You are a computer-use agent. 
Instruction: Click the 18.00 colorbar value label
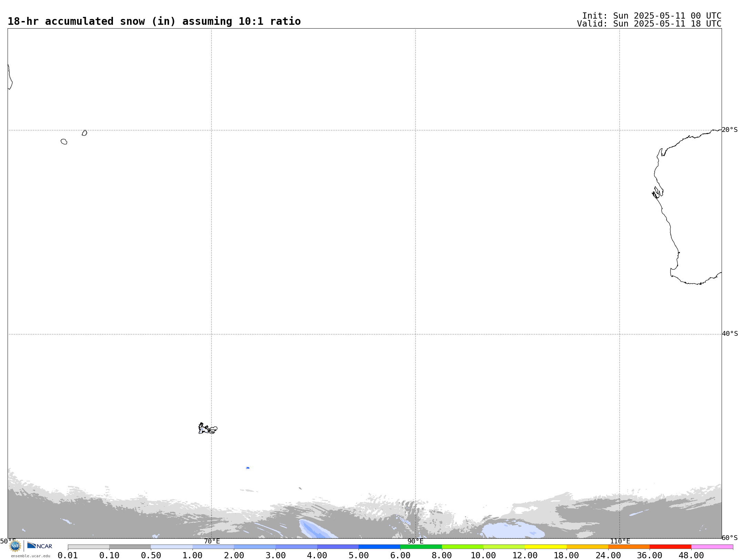566,555
